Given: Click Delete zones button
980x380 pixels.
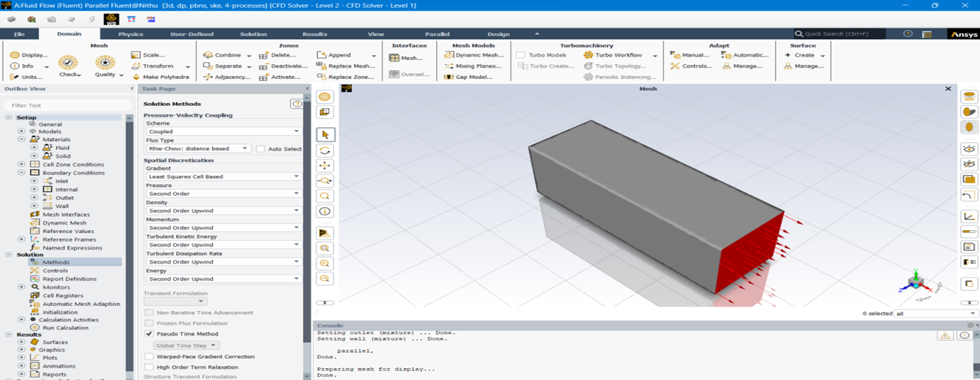Looking at the screenshot, I should [278, 55].
